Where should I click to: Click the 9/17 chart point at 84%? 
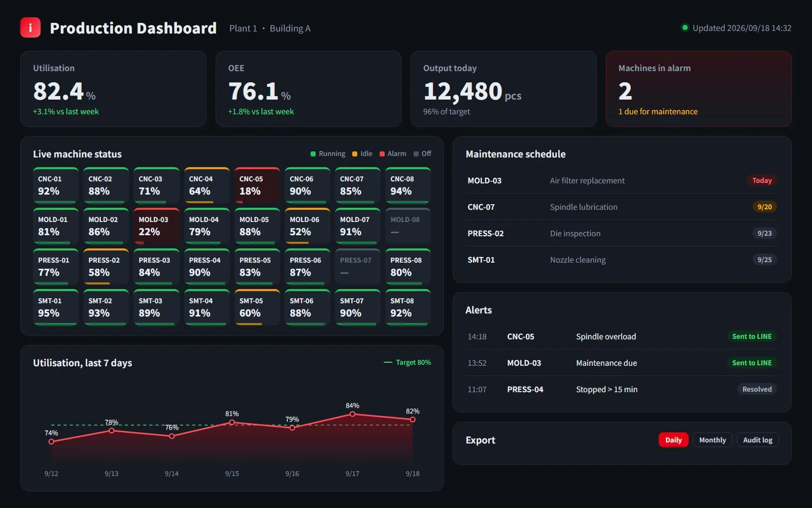352,414
